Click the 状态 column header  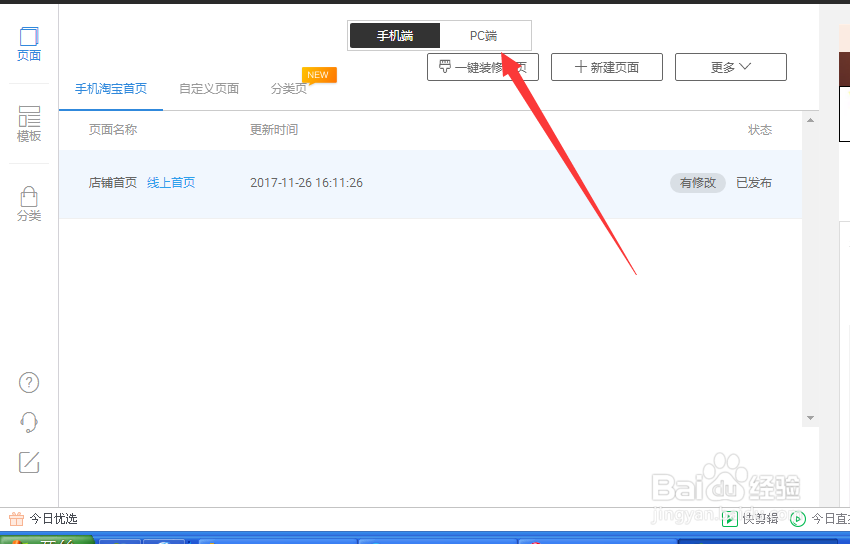pos(760,130)
